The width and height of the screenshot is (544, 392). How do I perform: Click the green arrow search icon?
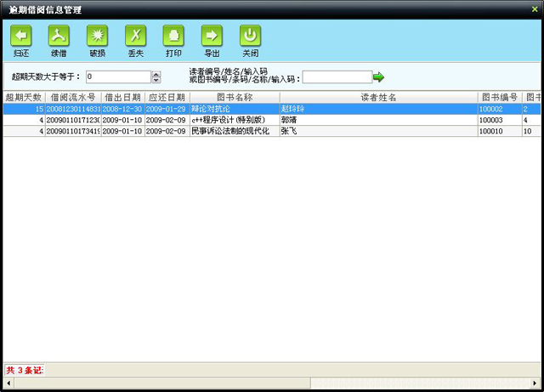pos(378,77)
